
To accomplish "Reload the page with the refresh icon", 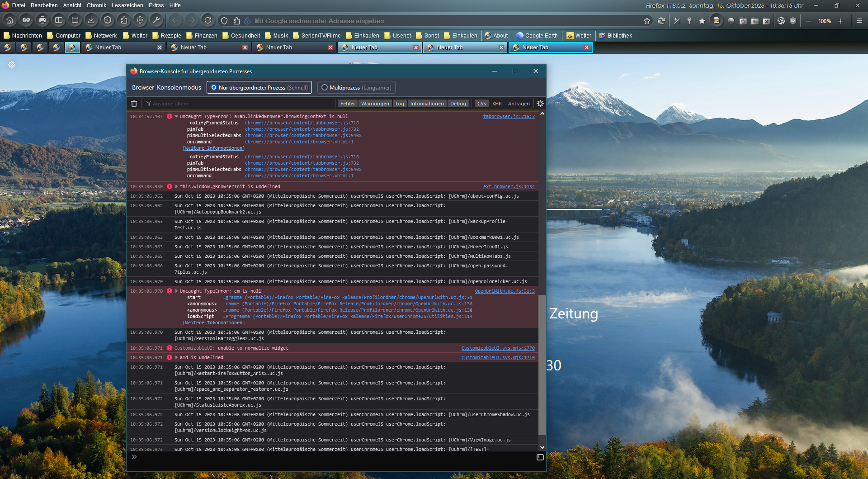I will point(208,20).
